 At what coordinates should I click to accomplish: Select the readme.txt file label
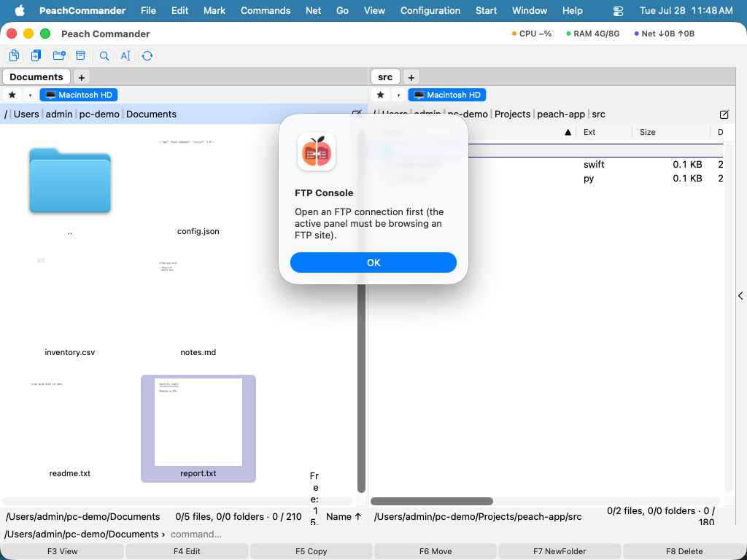(69, 473)
